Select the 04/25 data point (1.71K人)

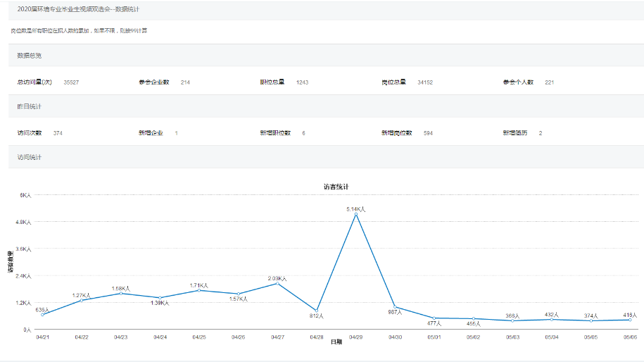[199, 290]
